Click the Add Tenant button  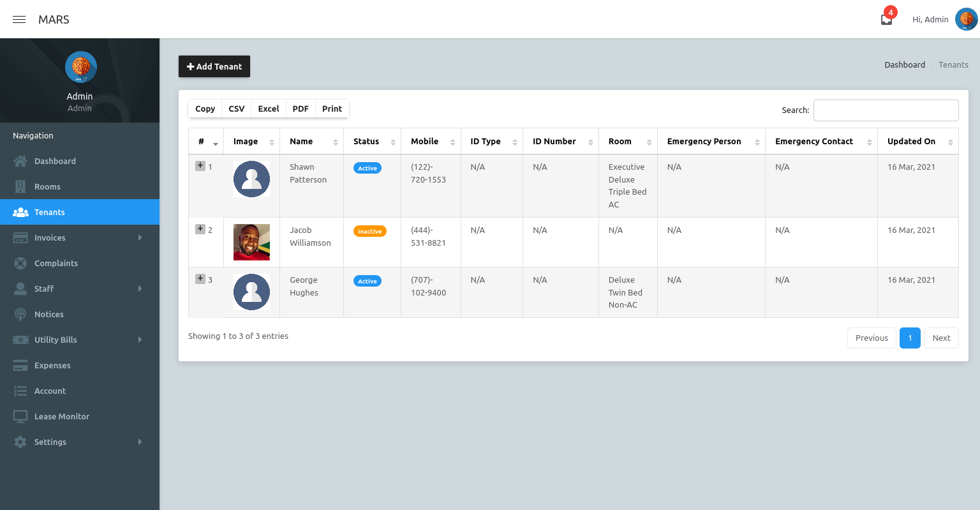pos(214,66)
